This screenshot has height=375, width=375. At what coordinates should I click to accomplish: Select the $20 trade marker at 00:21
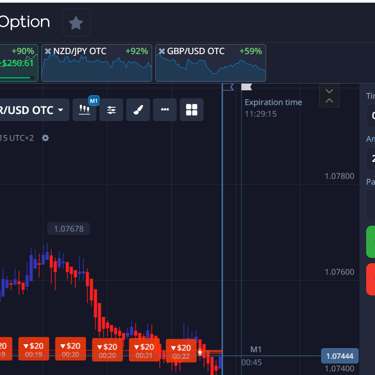(x=144, y=350)
